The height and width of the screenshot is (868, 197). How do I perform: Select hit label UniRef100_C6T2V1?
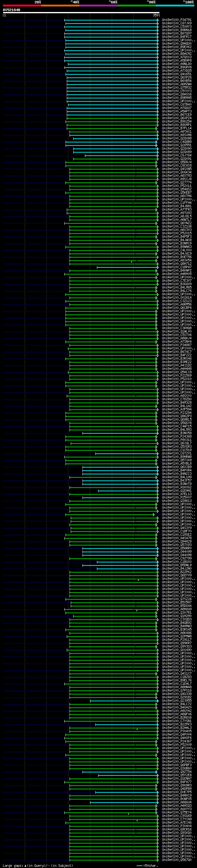176,454
